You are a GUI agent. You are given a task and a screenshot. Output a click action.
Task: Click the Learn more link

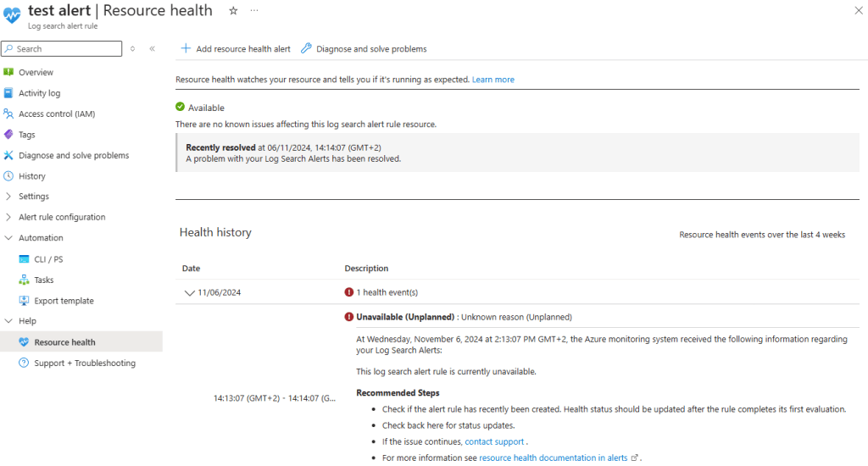[x=492, y=80]
